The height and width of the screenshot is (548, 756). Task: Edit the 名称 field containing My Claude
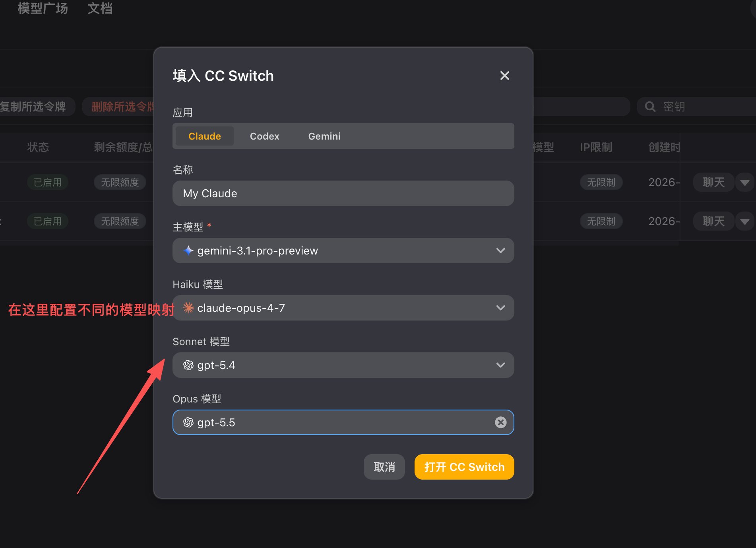(343, 193)
